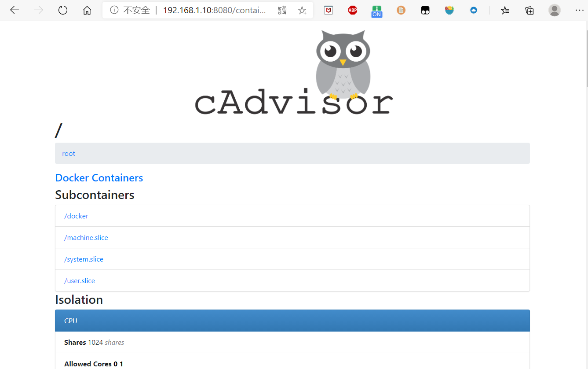Click the Shares 1024 shares row
The height and width of the screenshot is (369, 588).
click(x=292, y=342)
